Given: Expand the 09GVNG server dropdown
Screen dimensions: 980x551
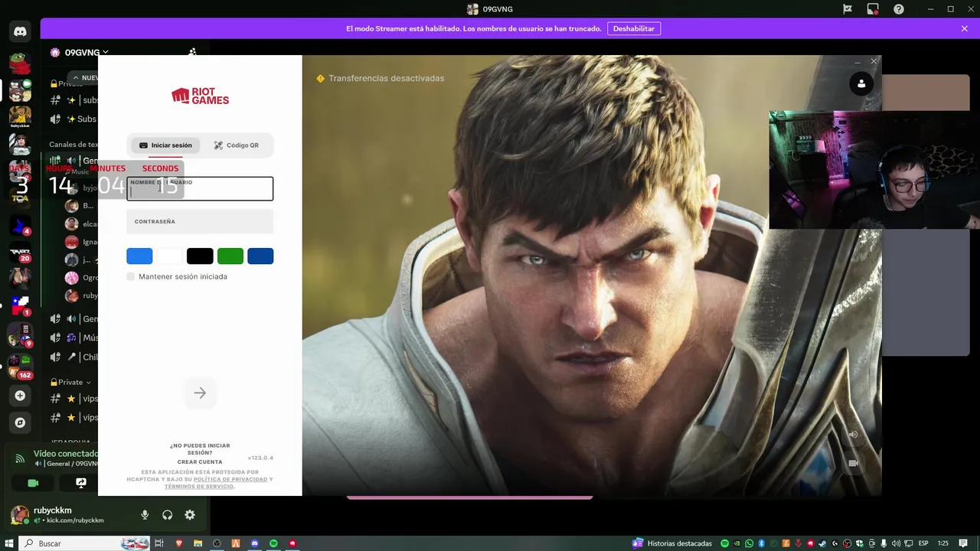Looking at the screenshot, I should click(105, 52).
